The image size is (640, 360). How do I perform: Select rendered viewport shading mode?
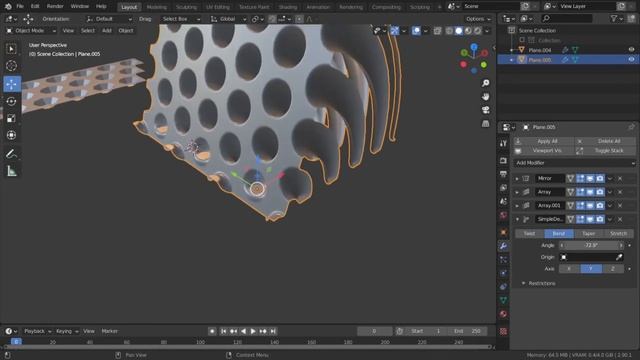coord(478,31)
